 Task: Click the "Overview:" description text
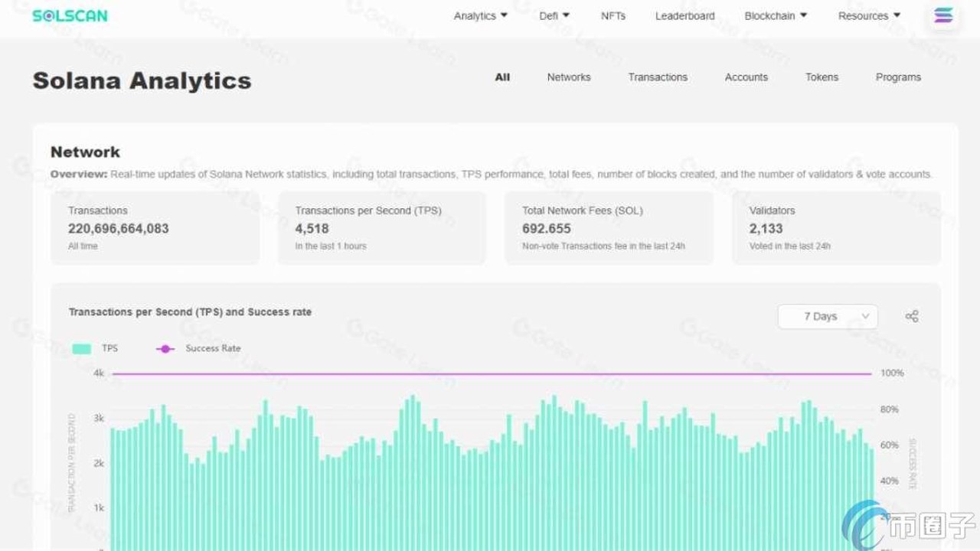[492, 174]
